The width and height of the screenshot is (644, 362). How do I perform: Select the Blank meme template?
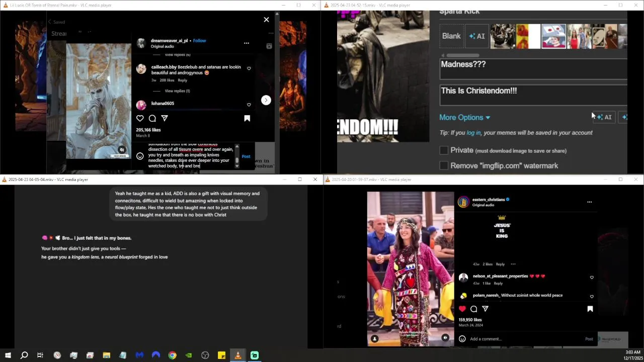coord(451,36)
